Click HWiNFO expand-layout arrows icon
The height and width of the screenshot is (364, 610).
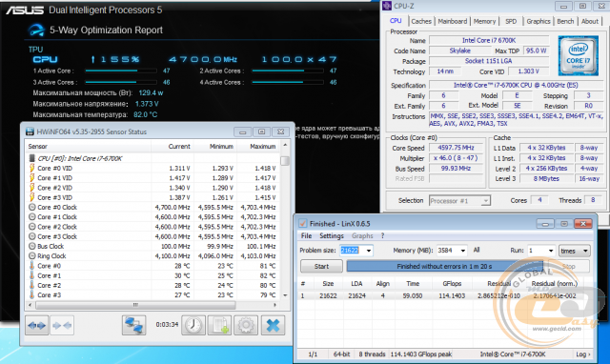point(37,325)
